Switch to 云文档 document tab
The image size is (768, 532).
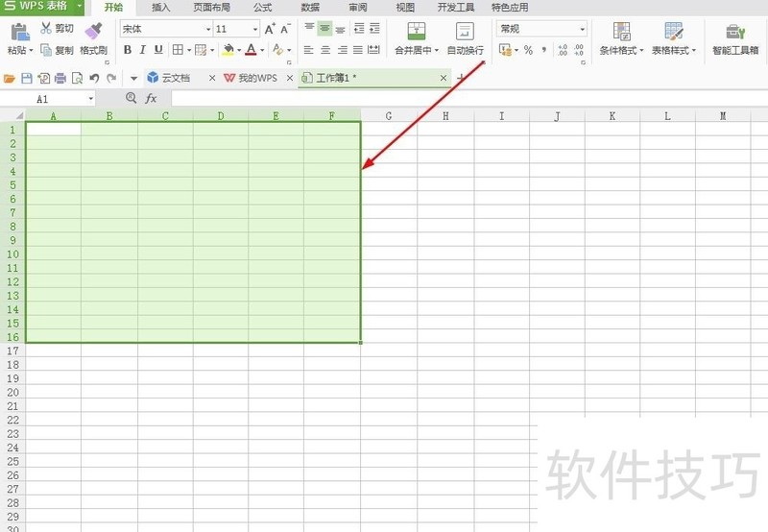pos(176,78)
